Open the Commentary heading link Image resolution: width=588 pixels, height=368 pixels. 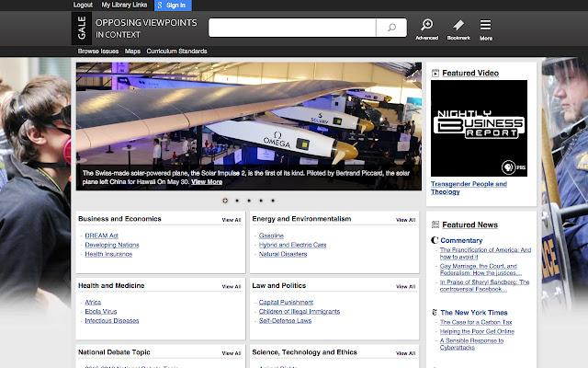click(461, 240)
